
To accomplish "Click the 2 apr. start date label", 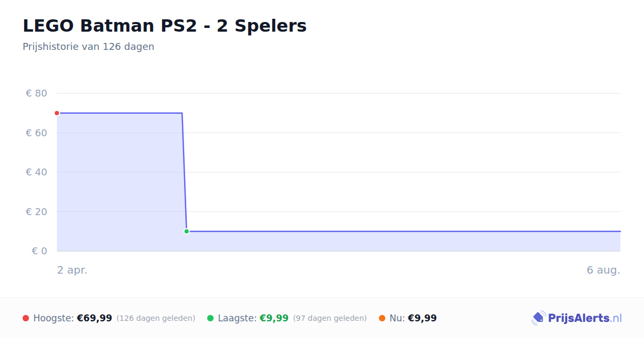I will [72, 270].
